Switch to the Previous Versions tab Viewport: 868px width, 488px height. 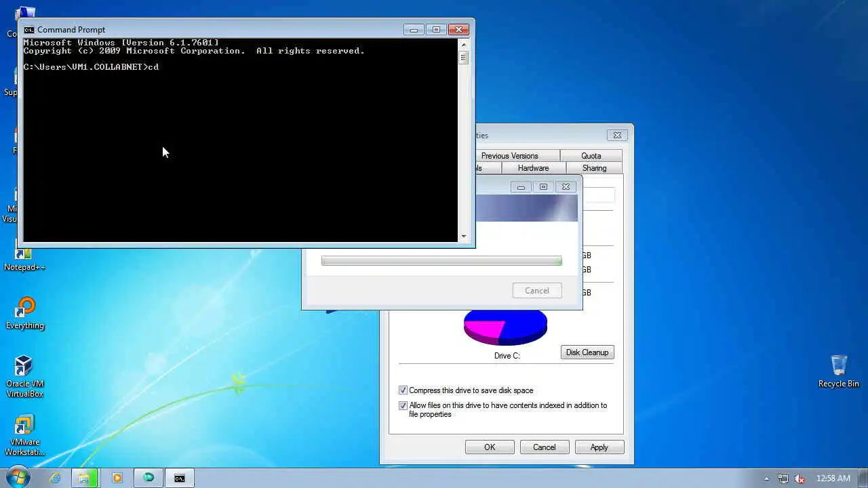point(509,156)
